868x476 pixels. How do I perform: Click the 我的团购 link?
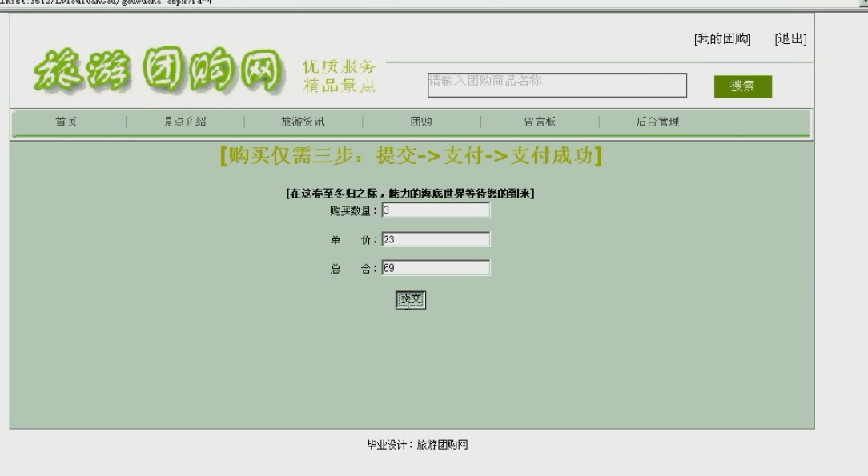pyautogui.click(x=722, y=38)
